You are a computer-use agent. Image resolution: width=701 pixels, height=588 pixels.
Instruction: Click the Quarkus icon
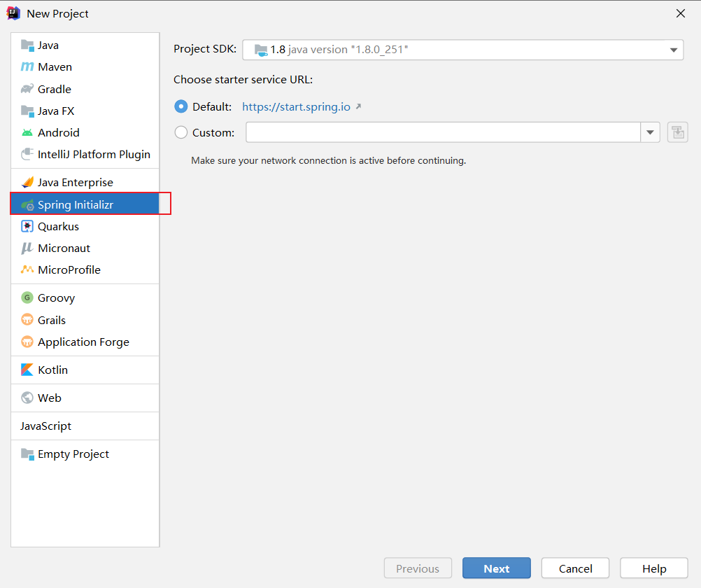pos(27,226)
